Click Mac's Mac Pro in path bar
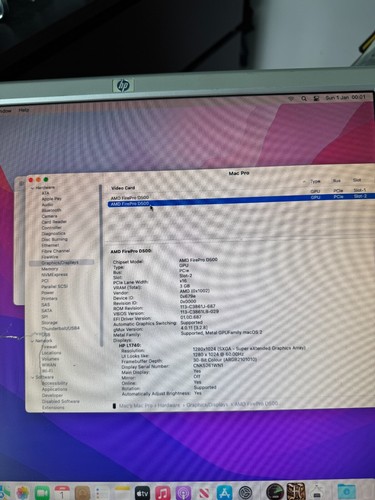Screen dimensions: 375x500 136,406
